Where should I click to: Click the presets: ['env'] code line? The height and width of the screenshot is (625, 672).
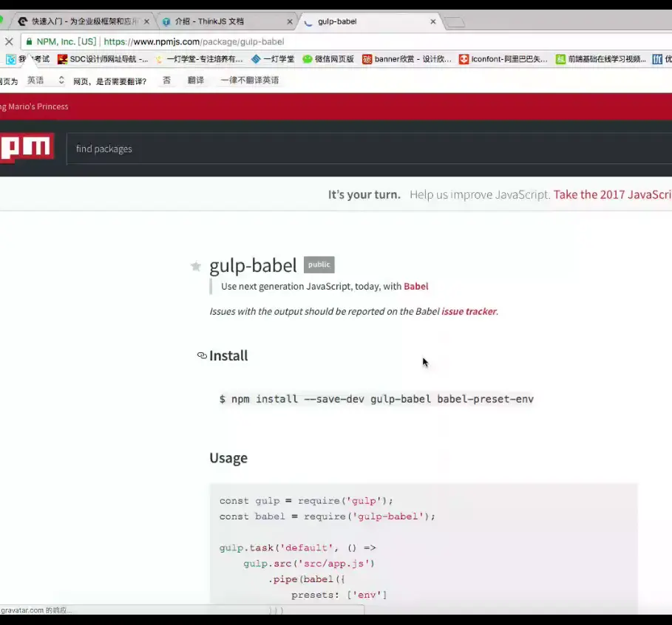click(x=339, y=595)
